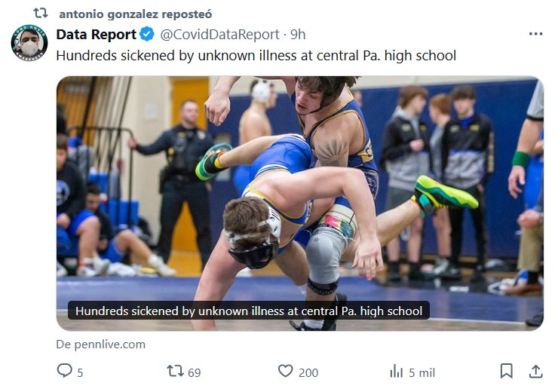Click the reply comment icon

pos(65,371)
